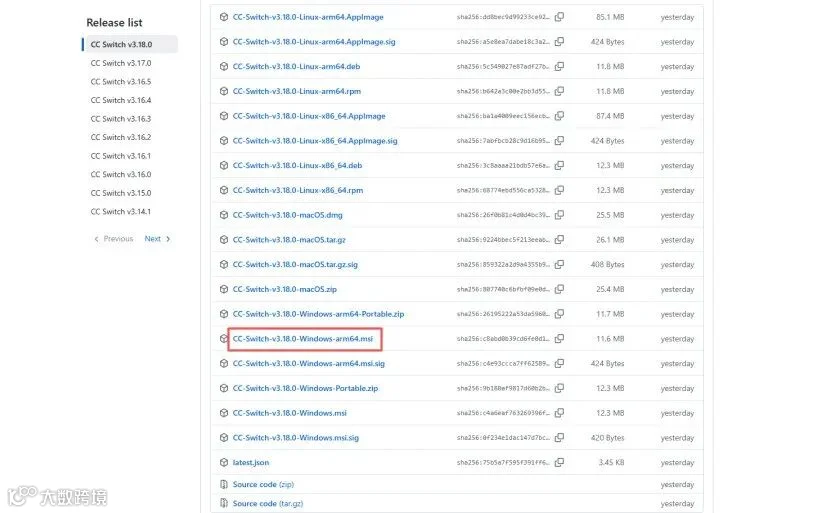The width and height of the screenshot is (813, 513).
Task: Download CC-Switch-v3.18.0-Windows-Portable.zip
Action: [305, 388]
